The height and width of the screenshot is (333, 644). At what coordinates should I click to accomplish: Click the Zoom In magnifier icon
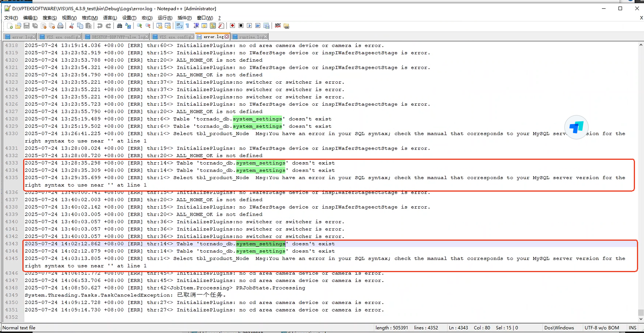[x=139, y=26]
